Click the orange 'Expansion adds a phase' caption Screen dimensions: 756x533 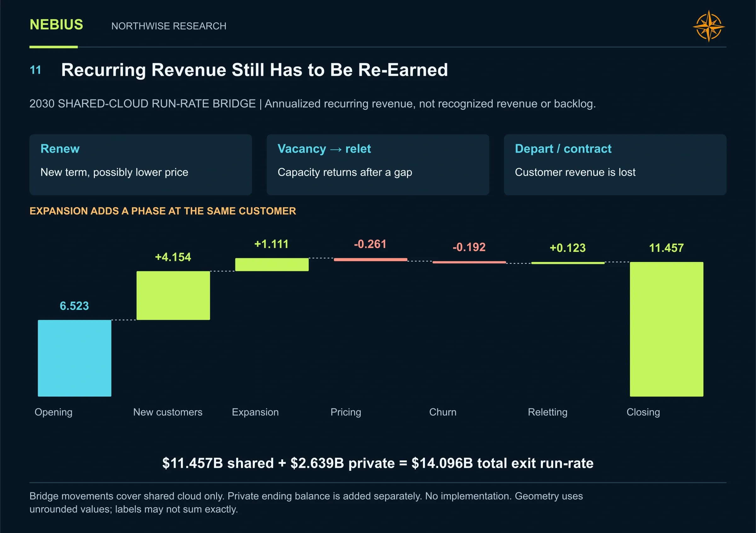coord(163,211)
